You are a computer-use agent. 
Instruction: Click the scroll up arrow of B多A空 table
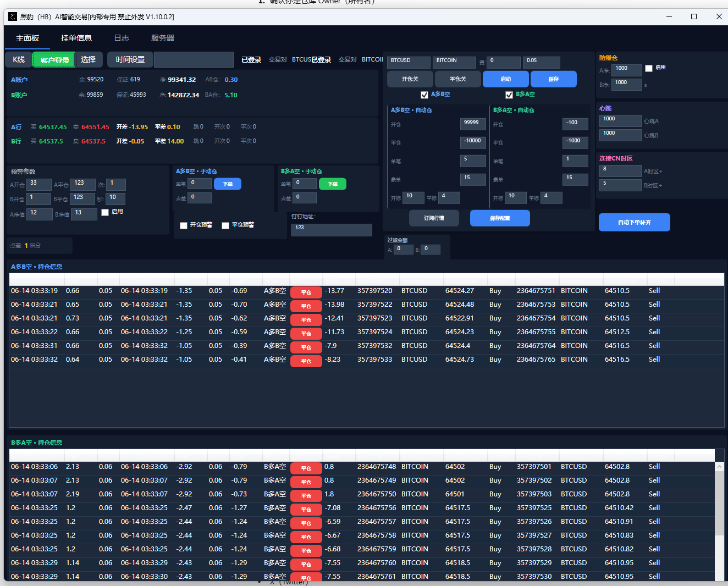click(x=719, y=467)
